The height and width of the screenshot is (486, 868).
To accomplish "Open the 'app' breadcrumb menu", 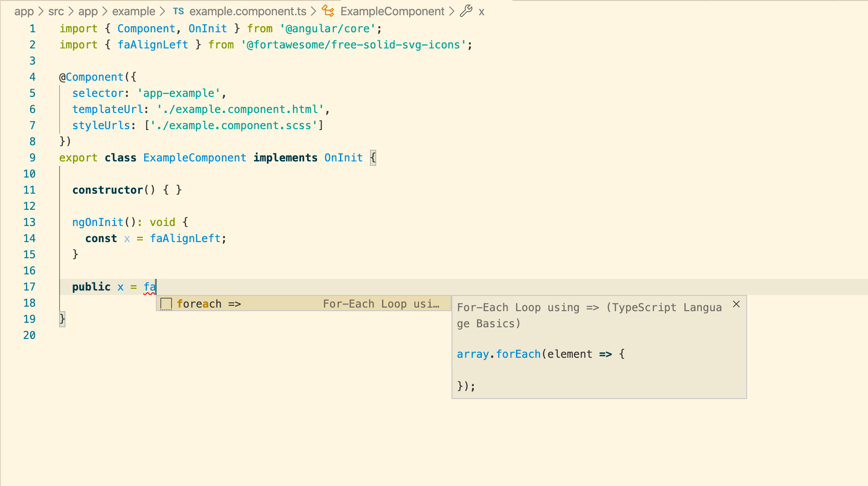I will click(x=25, y=11).
